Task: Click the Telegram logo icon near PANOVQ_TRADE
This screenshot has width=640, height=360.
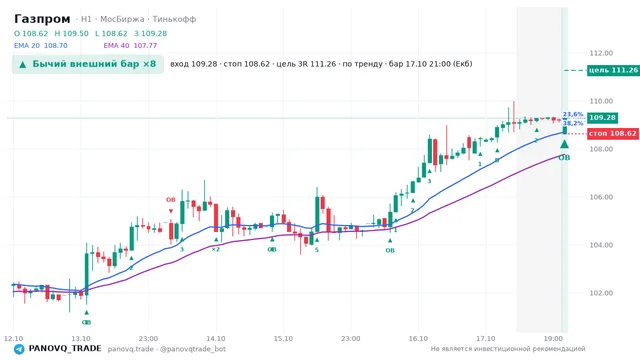Action: (x=19, y=349)
